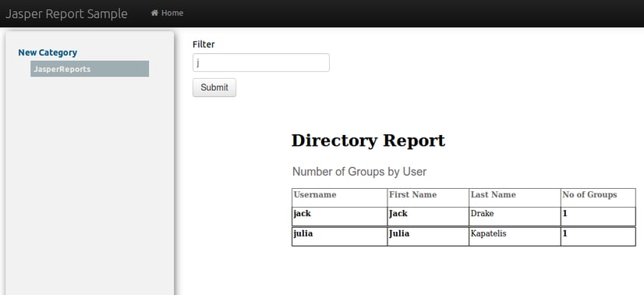Click the Drake last name cell
This screenshot has width=644, height=295.
[x=515, y=216]
